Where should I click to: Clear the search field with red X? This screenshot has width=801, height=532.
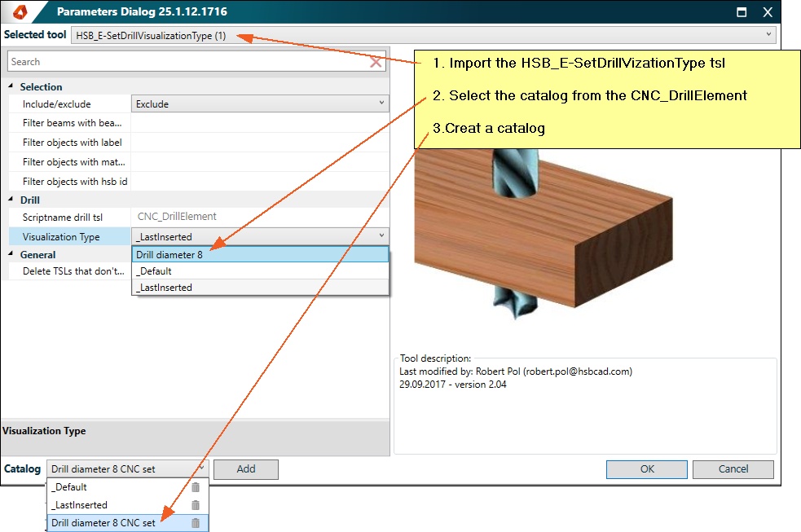coord(376,62)
